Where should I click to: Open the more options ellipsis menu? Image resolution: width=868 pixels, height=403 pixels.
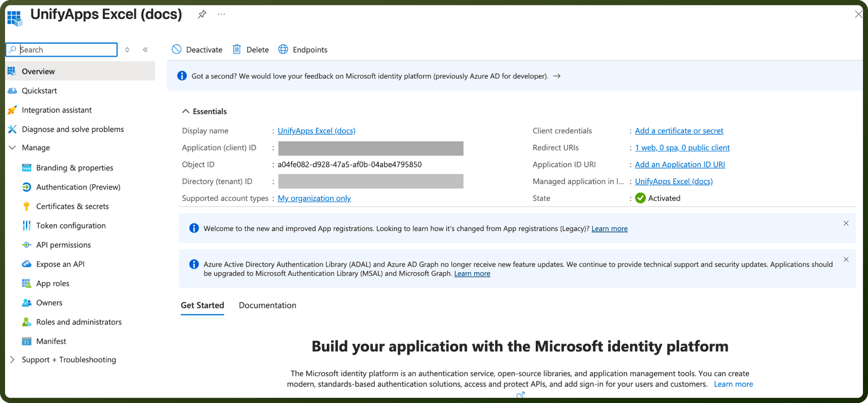click(x=221, y=14)
